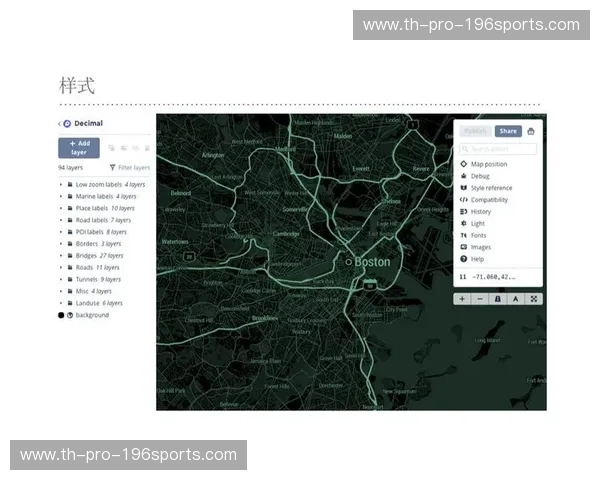Expand the Place labels group
This screenshot has width=600, height=480.
coord(61,208)
